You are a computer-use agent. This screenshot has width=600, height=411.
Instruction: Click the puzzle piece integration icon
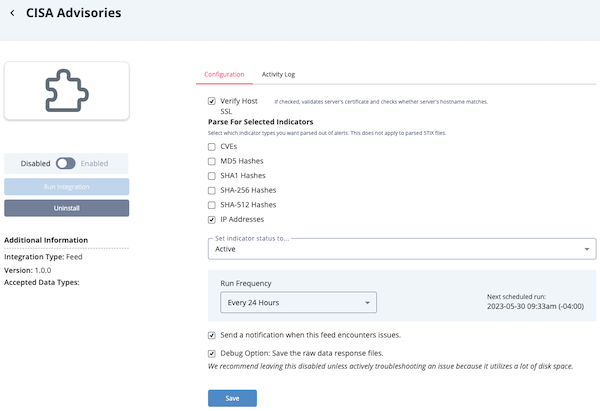coord(67,91)
